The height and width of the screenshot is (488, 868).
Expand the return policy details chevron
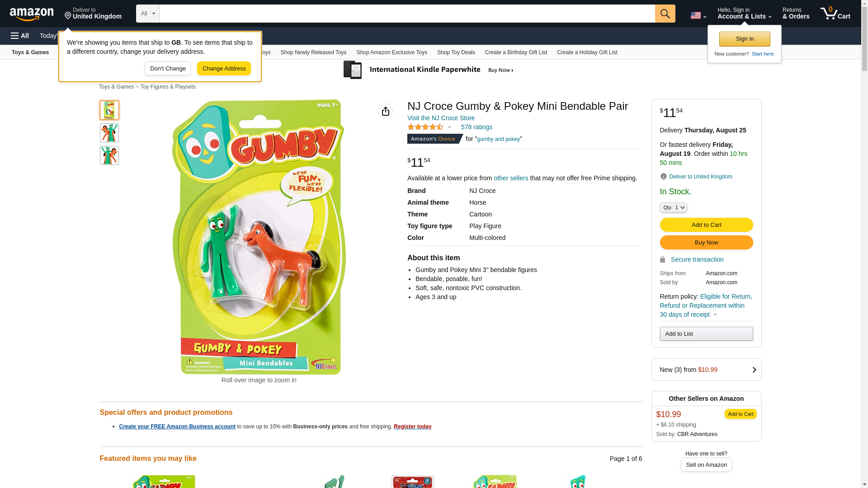coord(715,315)
